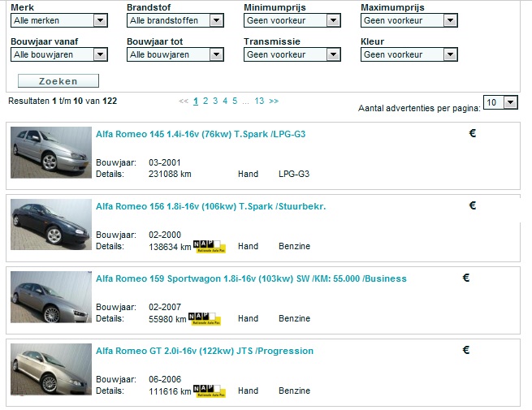Click the Zoeken search button
Image resolution: width=532 pixels, height=410 pixels.
pyautogui.click(x=58, y=81)
